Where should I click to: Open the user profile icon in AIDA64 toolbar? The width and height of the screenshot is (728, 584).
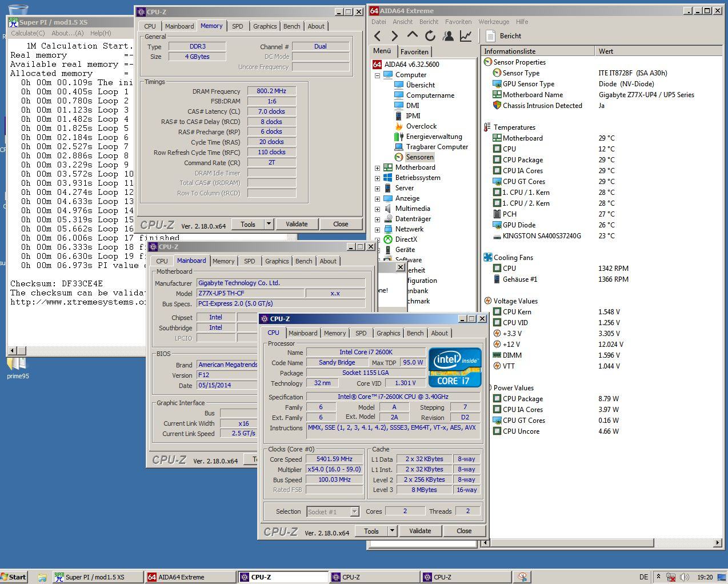point(448,36)
